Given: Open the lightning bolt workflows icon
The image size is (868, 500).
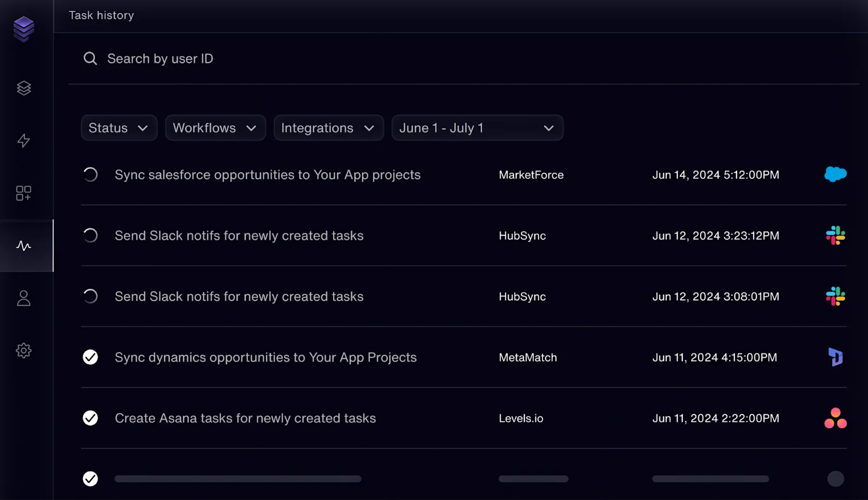Looking at the screenshot, I should click(23, 141).
